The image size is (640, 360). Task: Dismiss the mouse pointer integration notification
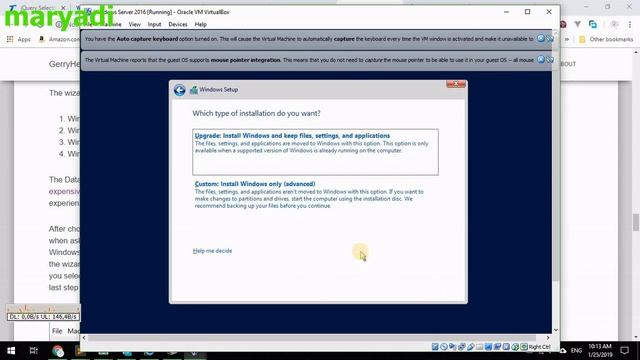pyautogui.click(x=541, y=60)
